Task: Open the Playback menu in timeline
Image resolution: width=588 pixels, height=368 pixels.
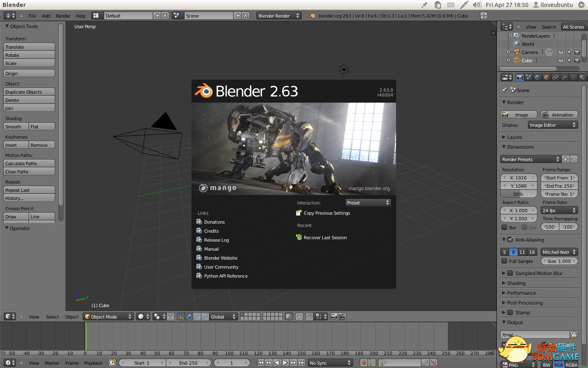Action: pyautogui.click(x=93, y=363)
